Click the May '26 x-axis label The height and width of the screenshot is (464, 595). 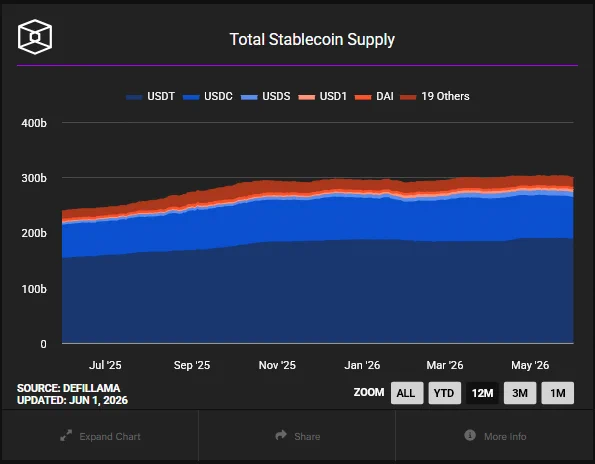coord(530,365)
